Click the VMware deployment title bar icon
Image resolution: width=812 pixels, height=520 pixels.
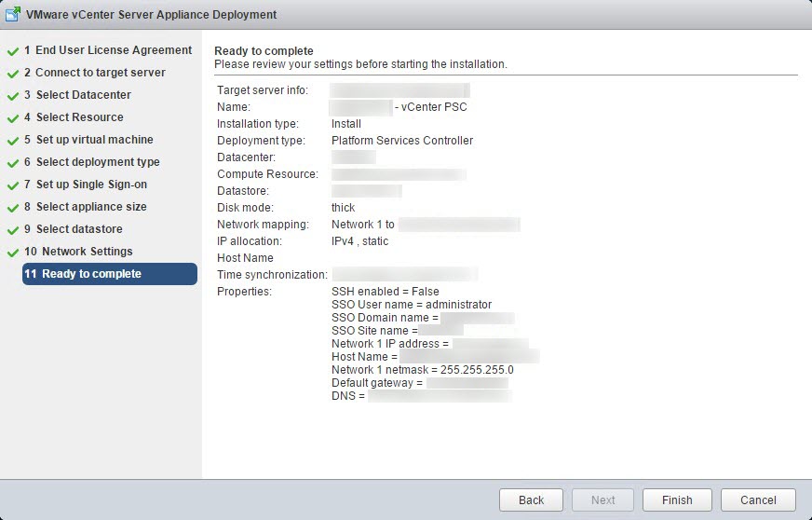point(13,14)
